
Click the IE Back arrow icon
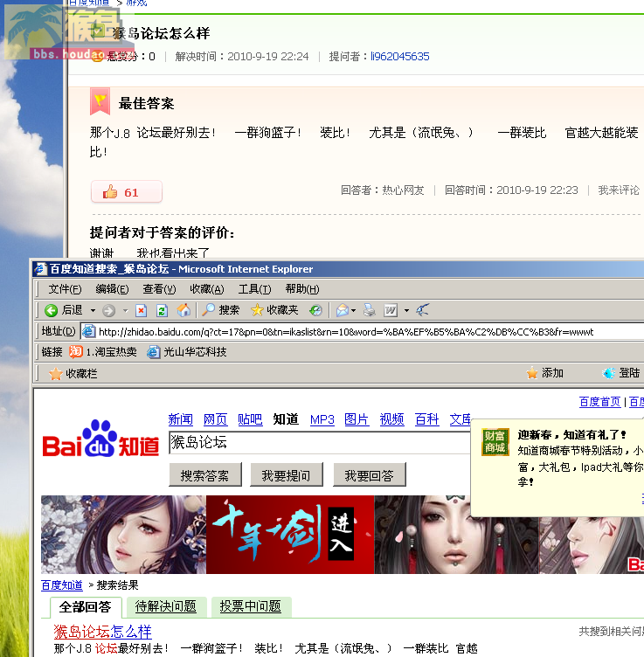(51, 310)
